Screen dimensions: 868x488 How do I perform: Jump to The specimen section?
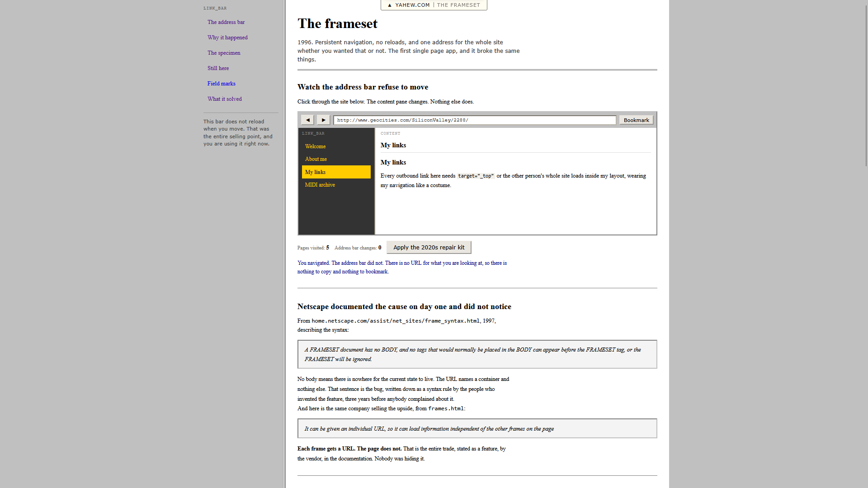pyautogui.click(x=224, y=53)
